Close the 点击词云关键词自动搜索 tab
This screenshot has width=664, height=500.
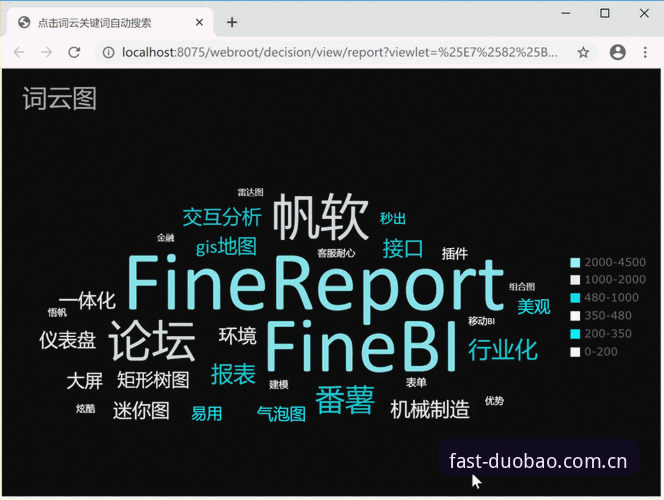coord(199,22)
